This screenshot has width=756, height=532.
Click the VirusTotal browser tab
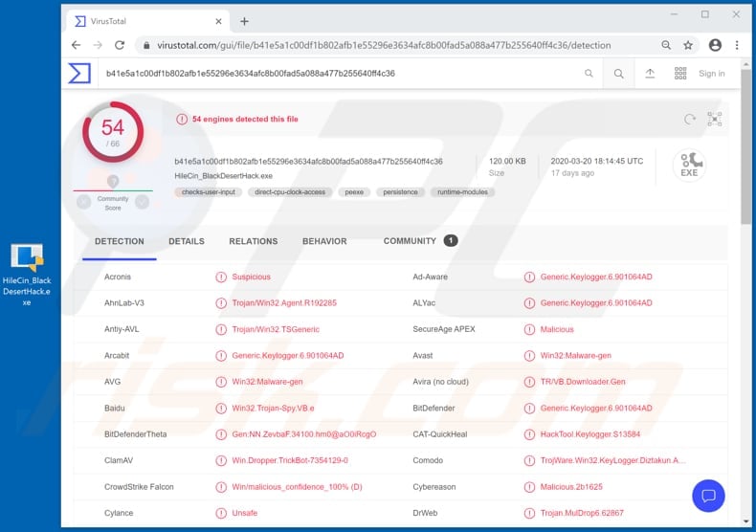[147, 21]
